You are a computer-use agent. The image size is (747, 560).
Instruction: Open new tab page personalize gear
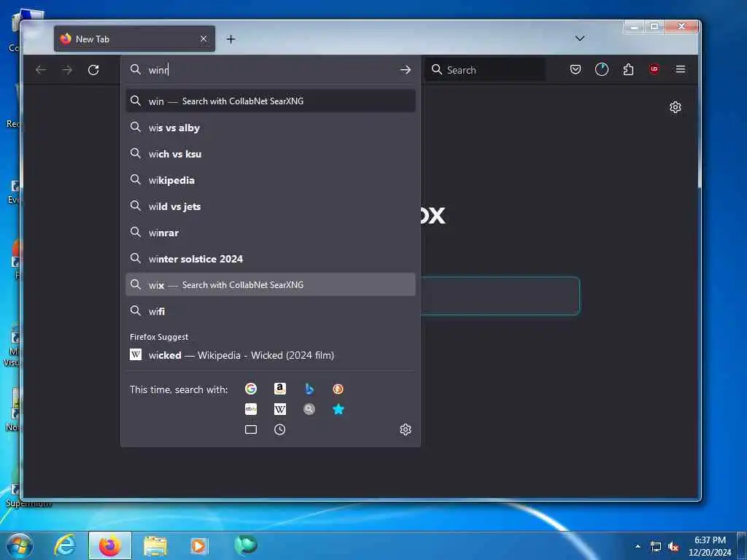(675, 107)
